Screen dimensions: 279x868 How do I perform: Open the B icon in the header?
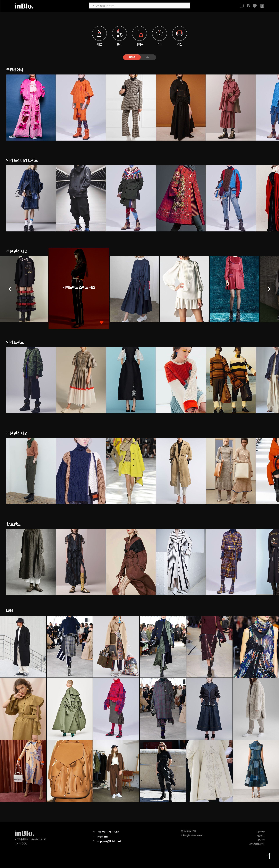point(248,6)
